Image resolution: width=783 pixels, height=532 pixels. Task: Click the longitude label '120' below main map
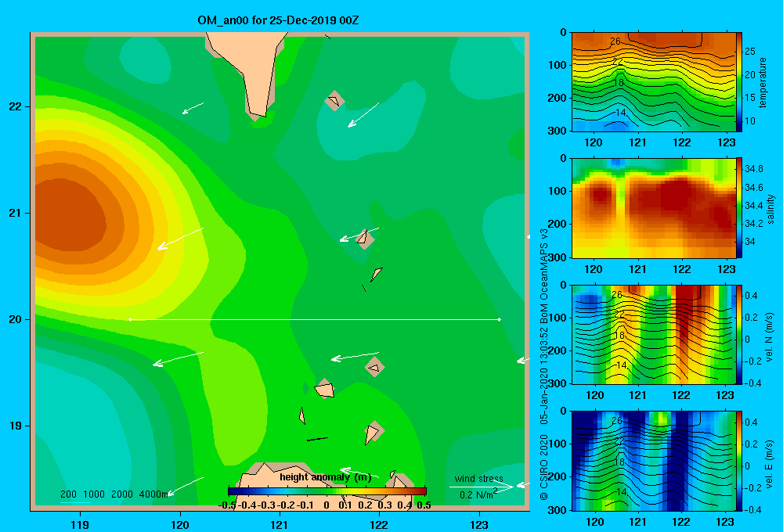pyautogui.click(x=180, y=524)
